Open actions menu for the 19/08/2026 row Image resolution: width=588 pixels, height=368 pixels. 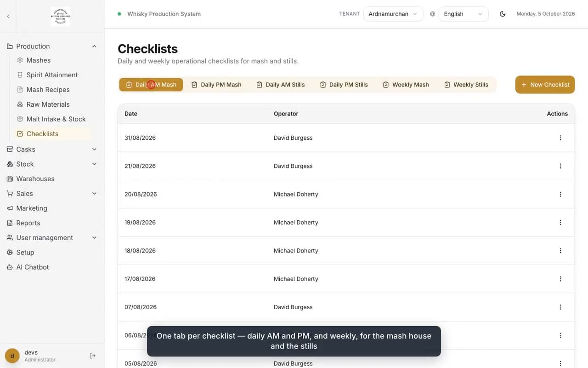[x=560, y=223]
